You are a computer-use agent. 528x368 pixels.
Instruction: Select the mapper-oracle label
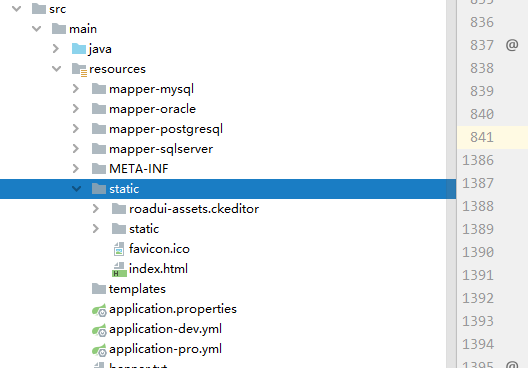click(153, 109)
